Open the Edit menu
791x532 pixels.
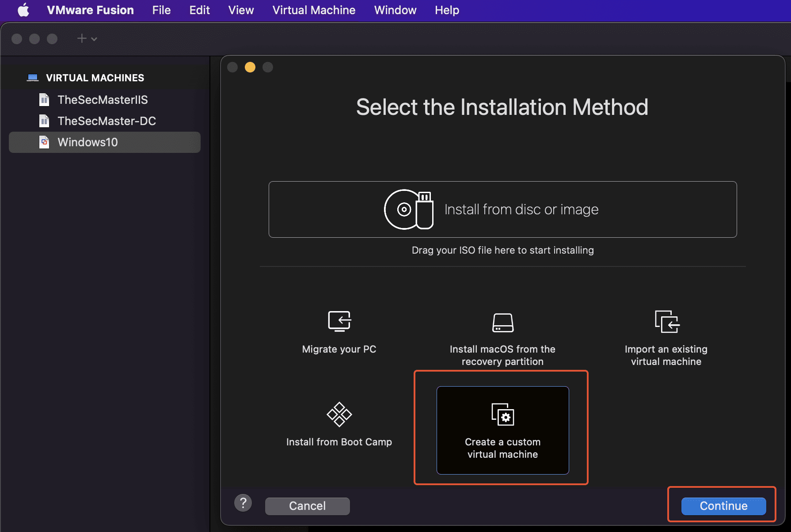199,10
